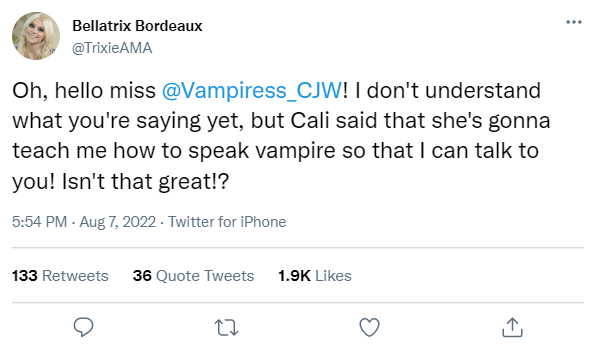This screenshot has width=596, height=364.
Task: Click the Bellatrix Bordeaux display name
Action: pyautogui.click(x=137, y=26)
